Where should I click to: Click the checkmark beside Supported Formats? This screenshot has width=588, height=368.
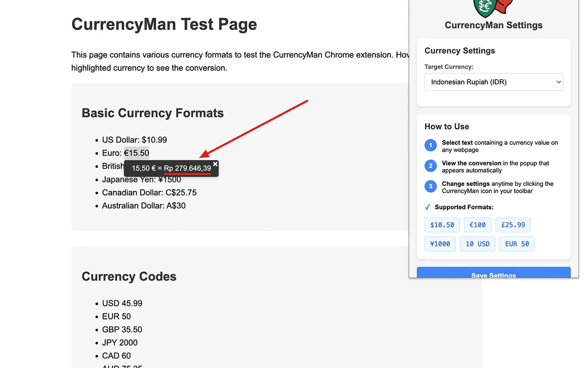428,207
